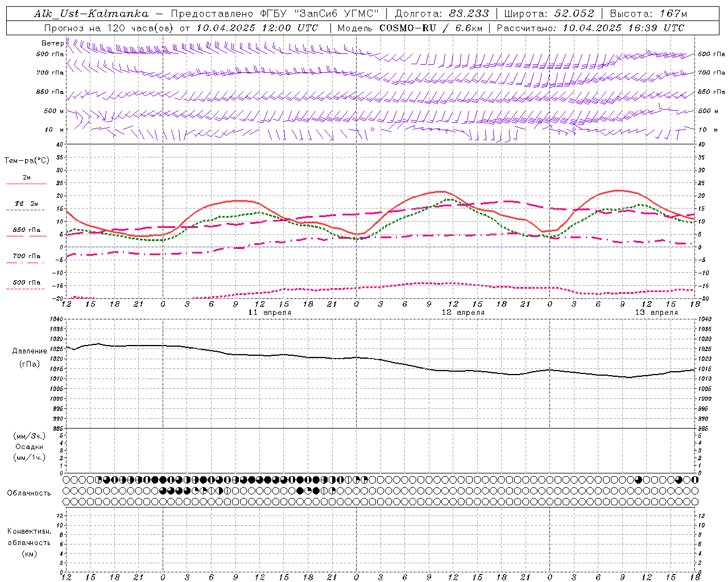The image size is (728, 582).
Task: Click the (мм/3ч.) precipitation unit label
Action: point(30,436)
